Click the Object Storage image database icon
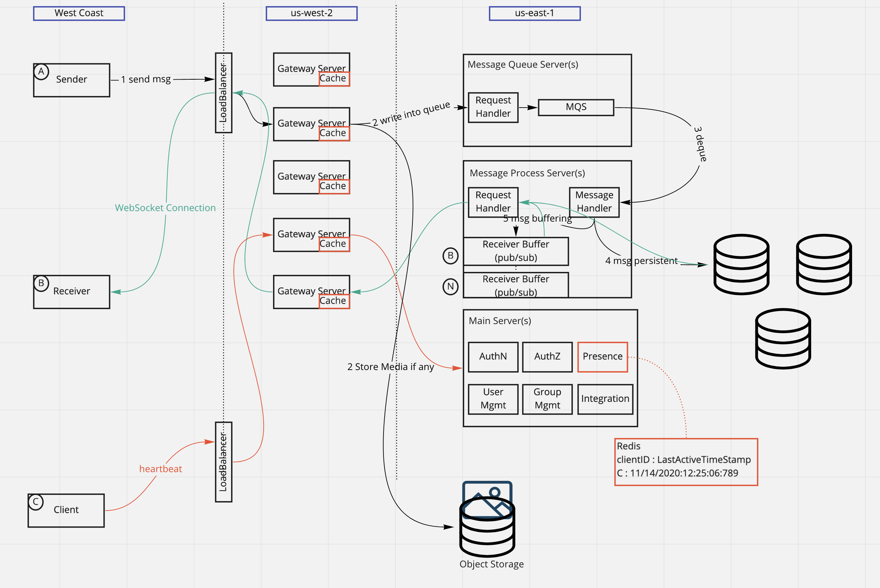 pyautogui.click(x=487, y=519)
